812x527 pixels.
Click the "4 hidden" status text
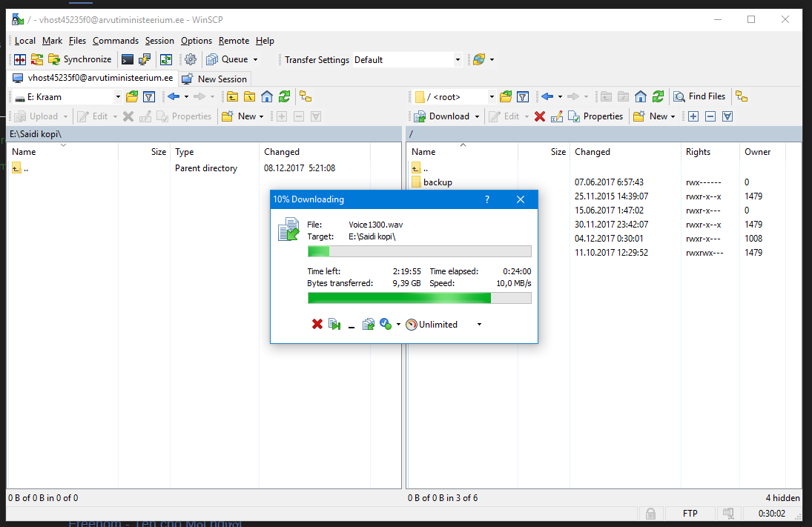click(x=782, y=498)
